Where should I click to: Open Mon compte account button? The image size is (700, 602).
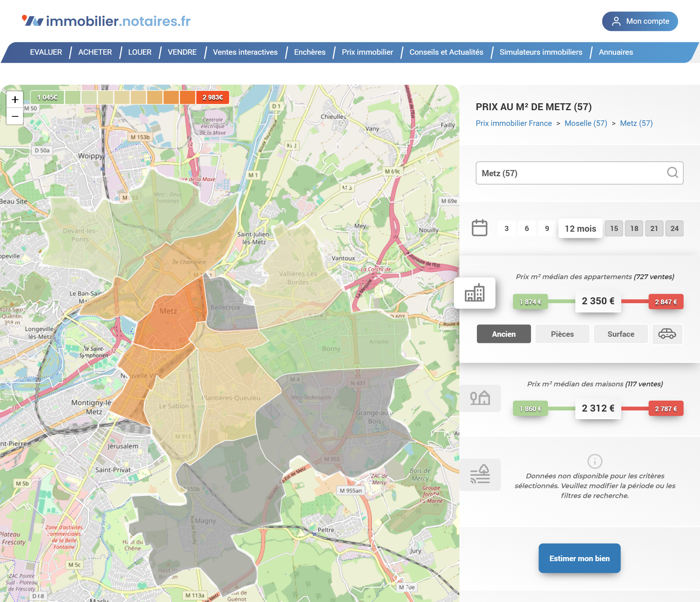click(x=640, y=21)
